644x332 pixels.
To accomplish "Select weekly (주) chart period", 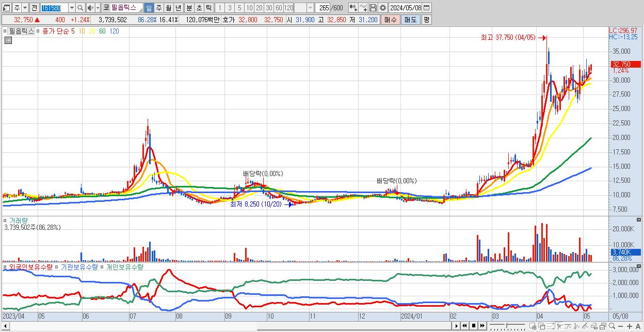I will point(158,8).
